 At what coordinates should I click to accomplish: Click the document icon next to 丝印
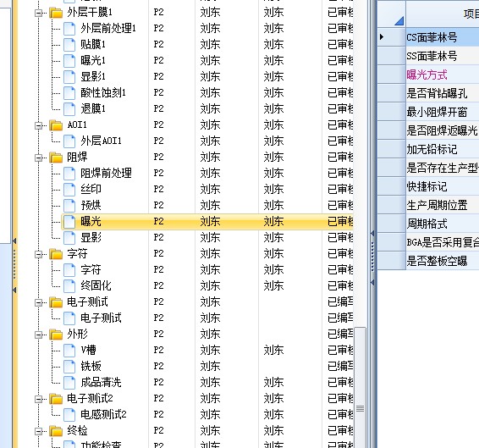pos(69,190)
